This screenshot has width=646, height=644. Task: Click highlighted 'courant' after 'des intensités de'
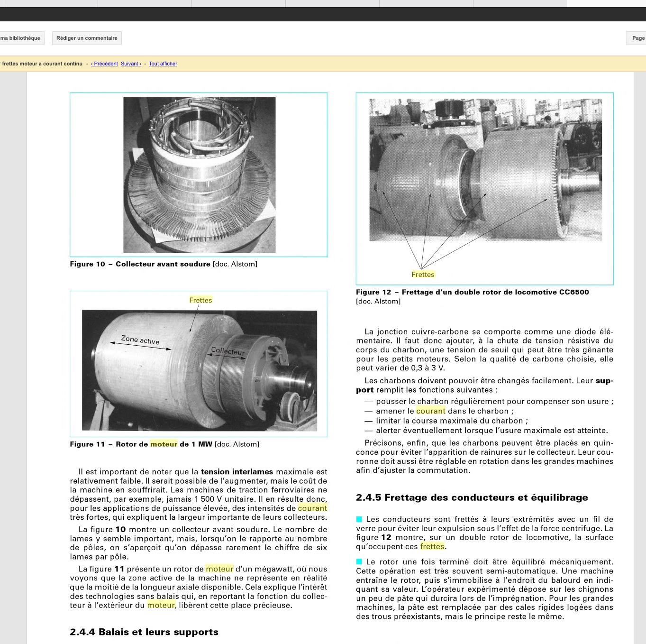[x=312, y=508]
